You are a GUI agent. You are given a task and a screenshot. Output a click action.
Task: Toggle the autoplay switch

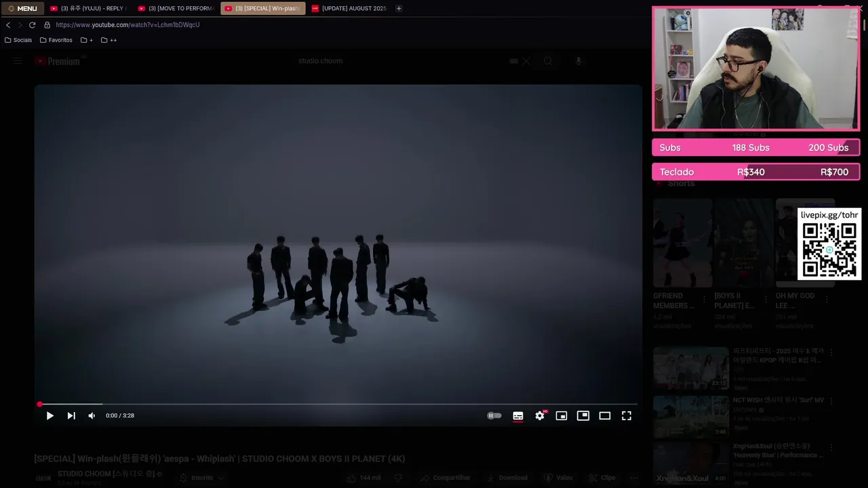click(x=494, y=415)
